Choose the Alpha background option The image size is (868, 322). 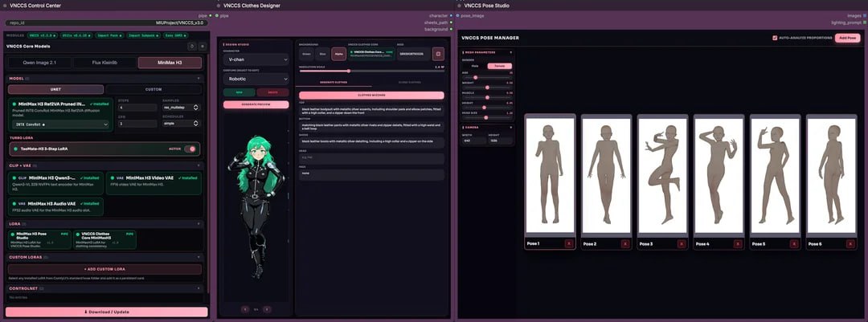(338, 55)
